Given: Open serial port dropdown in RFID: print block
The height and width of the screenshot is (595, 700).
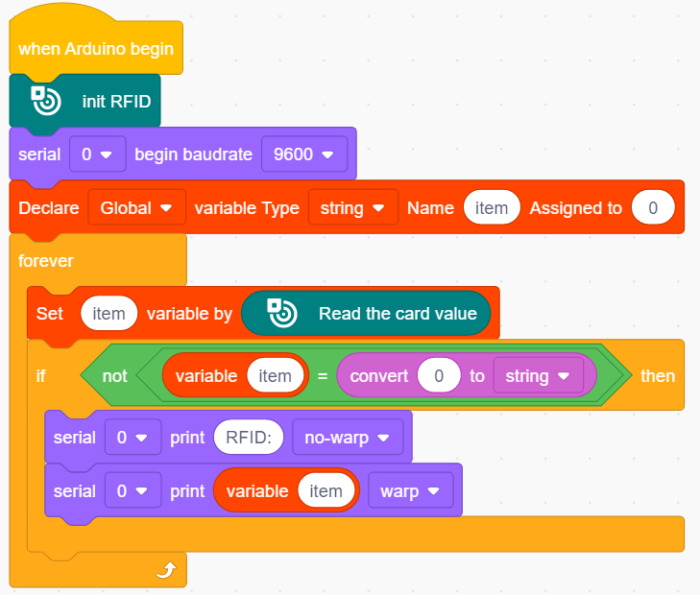Looking at the screenshot, I should [x=133, y=438].
